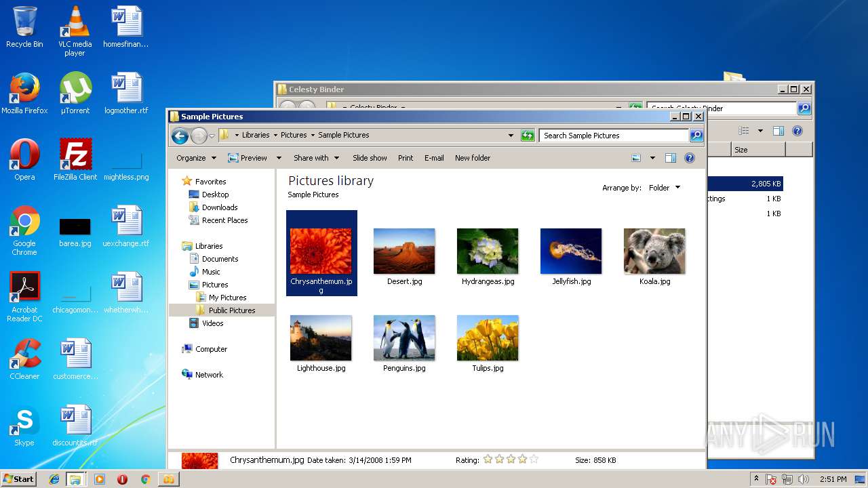The height and width of the screenshot is (488, 868).
Task: Open the Opera desktop shortcut
Action: click(24, 160)
